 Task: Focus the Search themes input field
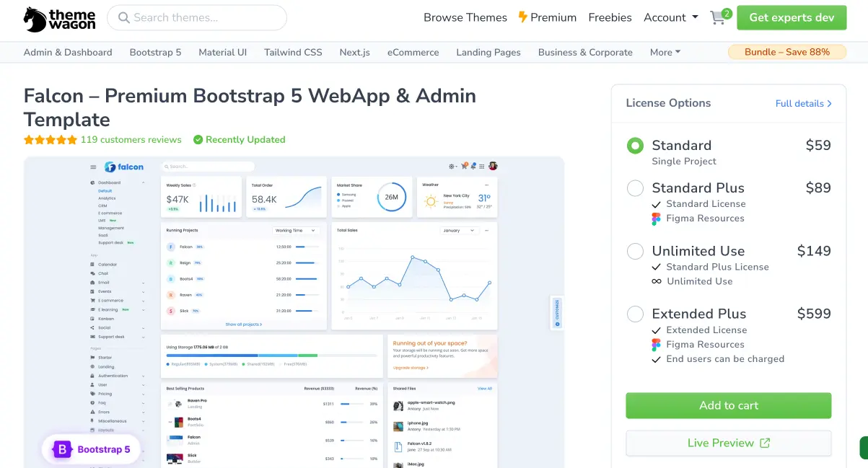coord(197,17)
